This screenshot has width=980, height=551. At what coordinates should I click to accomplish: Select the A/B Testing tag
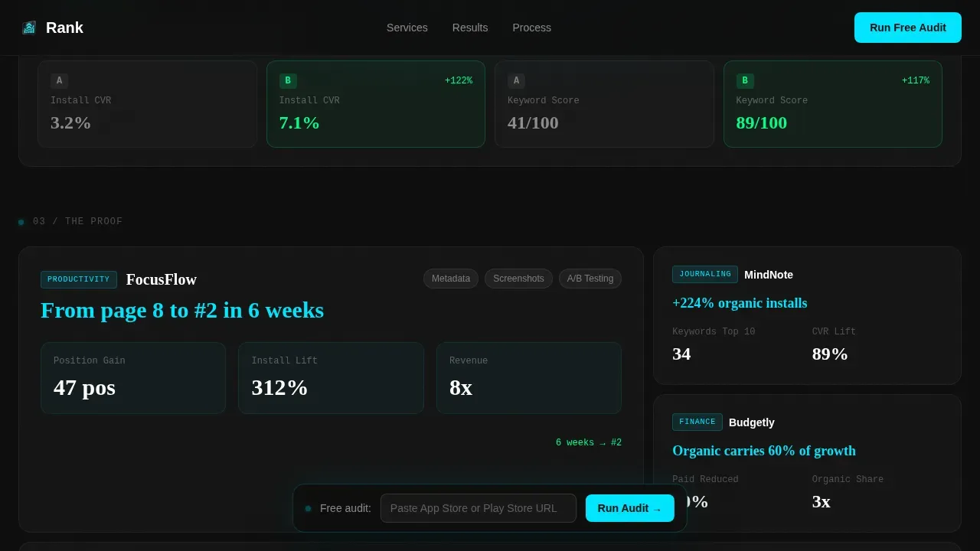tap(590, 279)
